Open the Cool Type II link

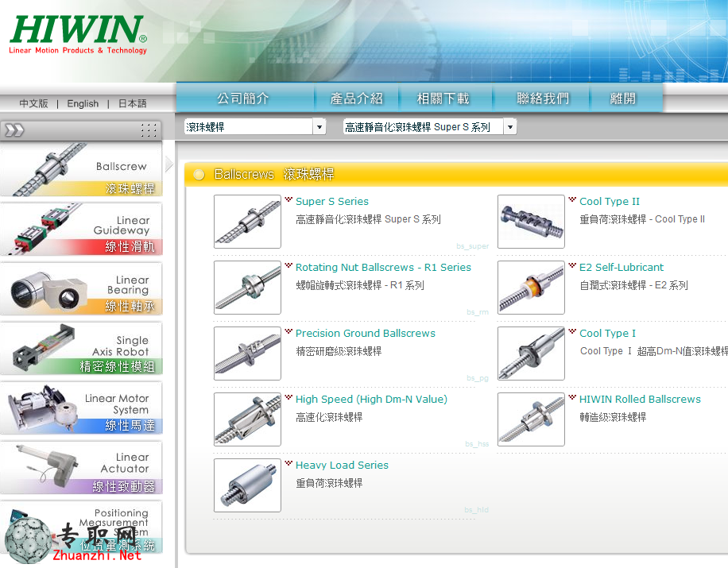point(610,202)
